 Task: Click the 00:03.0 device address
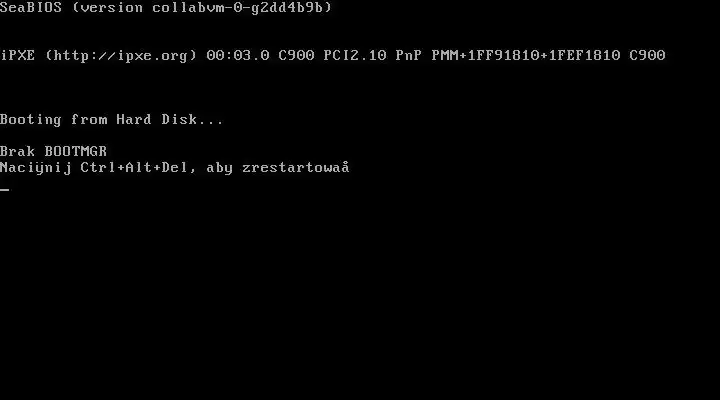pyautogui.click(x=238, y=56)
